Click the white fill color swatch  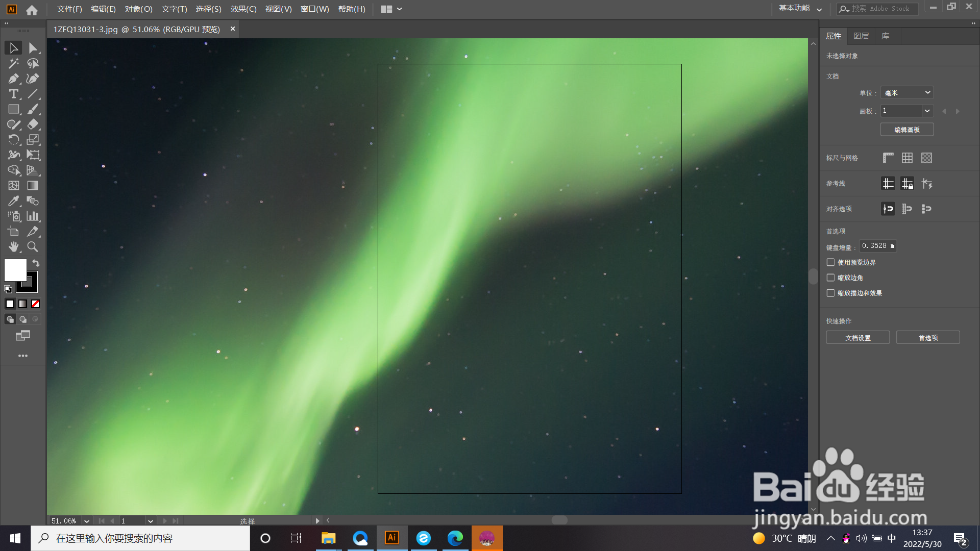pyautogui.click(x=15, y=269)
